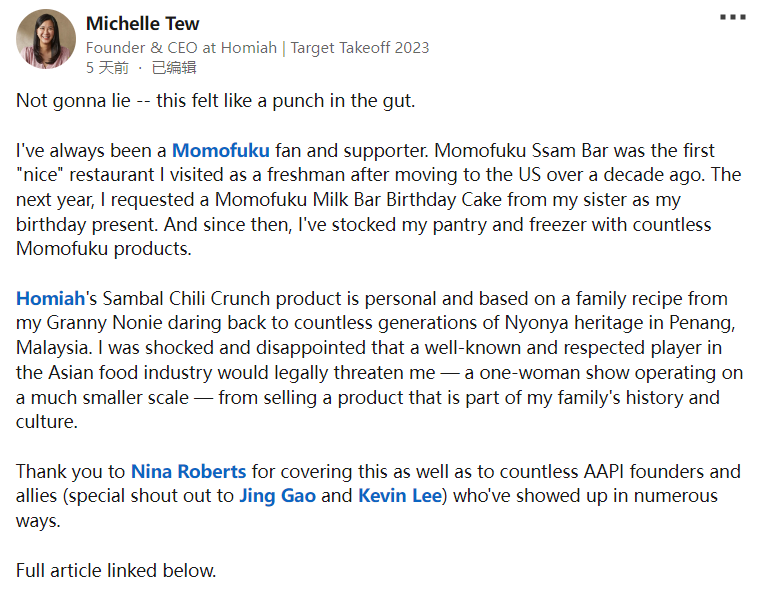The height and width of the screenshot is (594, 758).
Task: Open the Homiah company mention link
Action: pos(50,299)
